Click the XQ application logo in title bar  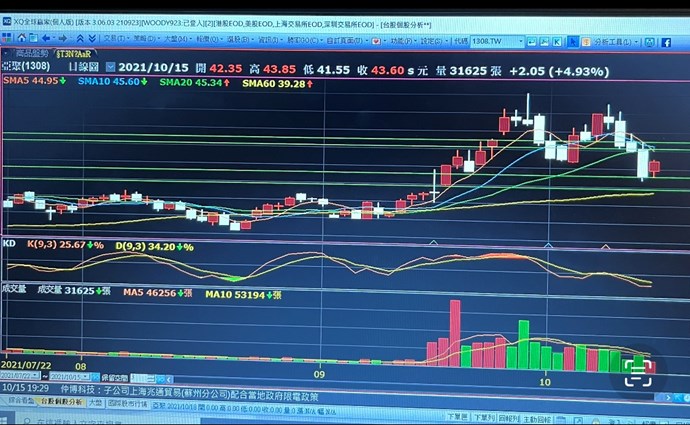click(x=6, y=21)
